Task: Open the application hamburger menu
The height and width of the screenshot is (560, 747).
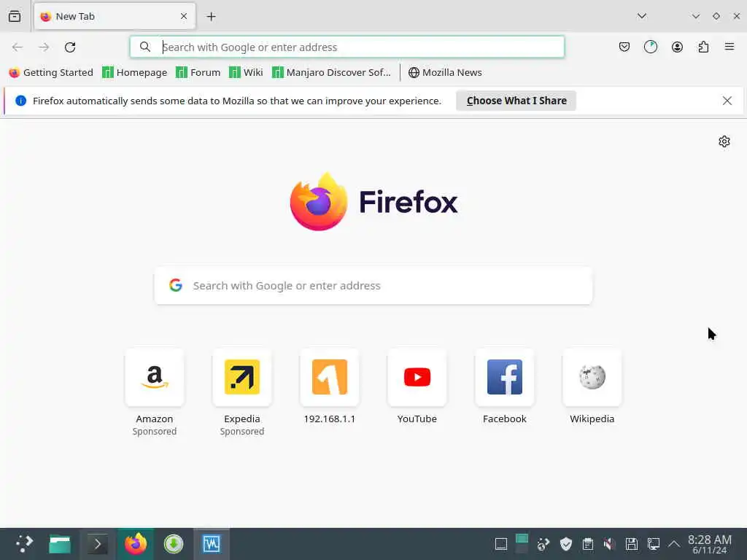Action: 729,47
